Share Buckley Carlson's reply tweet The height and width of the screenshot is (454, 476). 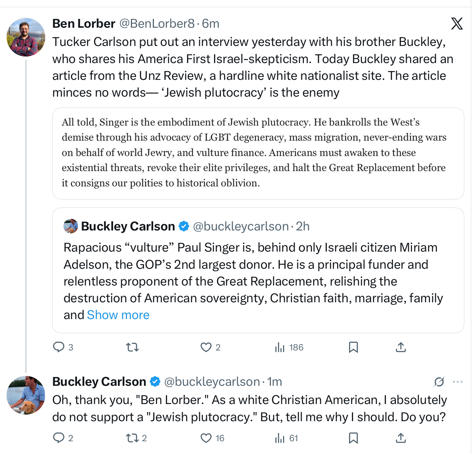[x=400, y=438]
